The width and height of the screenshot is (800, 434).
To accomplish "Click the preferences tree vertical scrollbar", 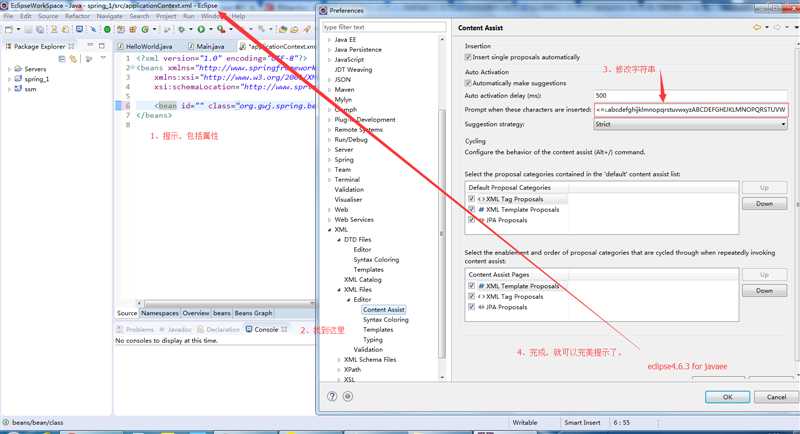I will point(442,235).
